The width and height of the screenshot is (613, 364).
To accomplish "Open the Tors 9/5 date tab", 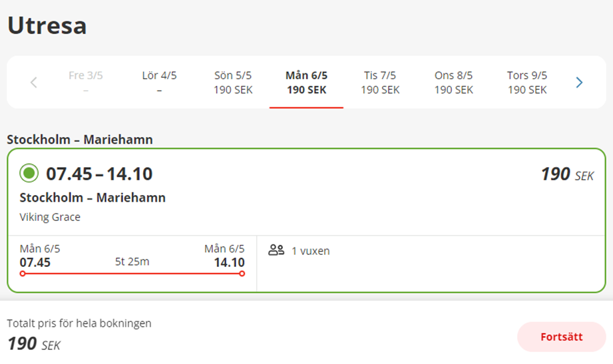I will (527, 82).
